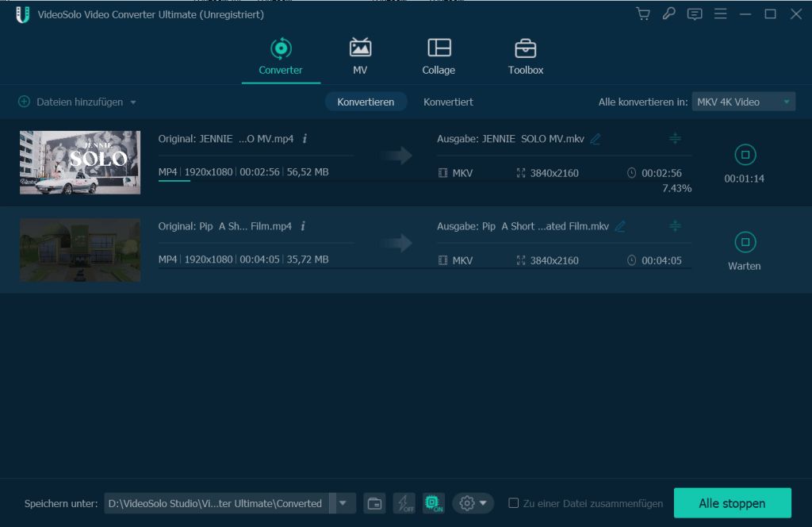Viewport: 812px width, 527px height.
Task: Click the output save path field
Action: tap(216, 503)
